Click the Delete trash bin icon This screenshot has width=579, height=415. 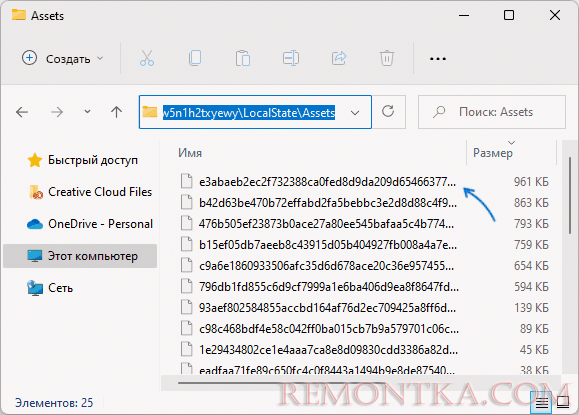point(387,58)
